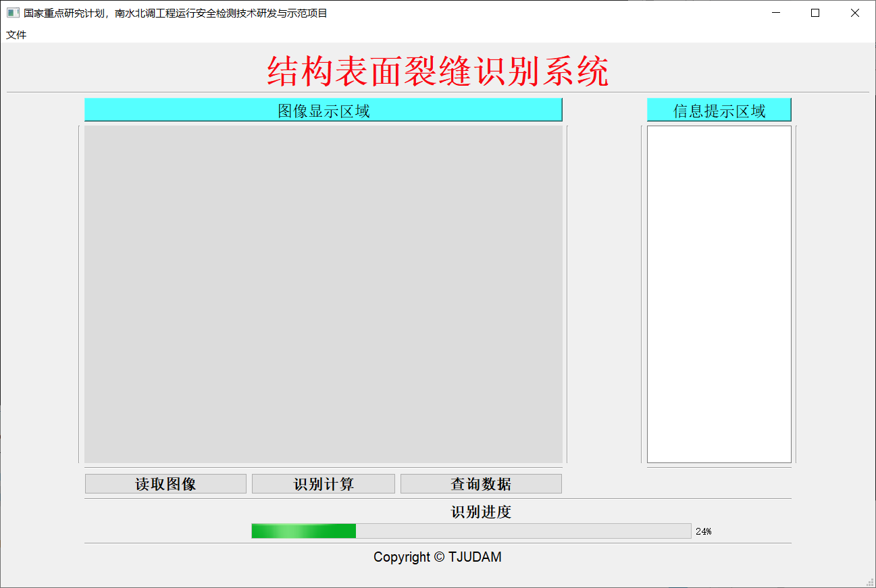Maximize the application window
The image size is (876, 588).
point(815,12)
